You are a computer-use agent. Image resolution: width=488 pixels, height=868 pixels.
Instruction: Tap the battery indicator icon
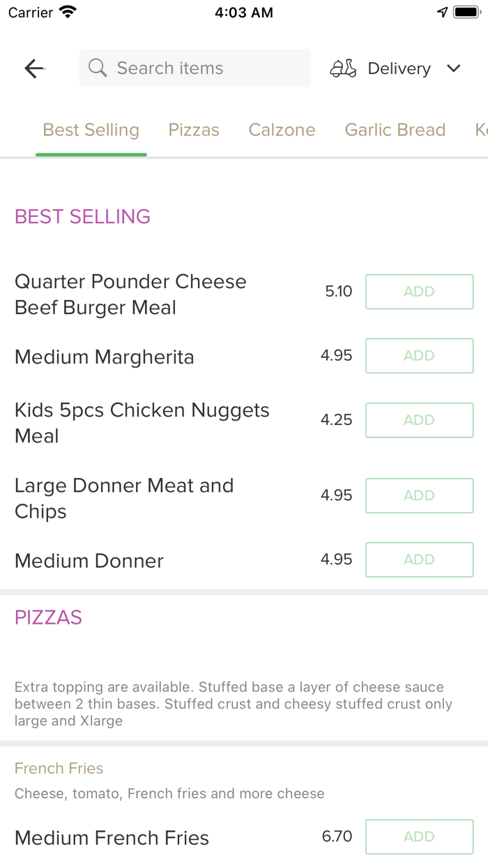click(x=466, y=11)
